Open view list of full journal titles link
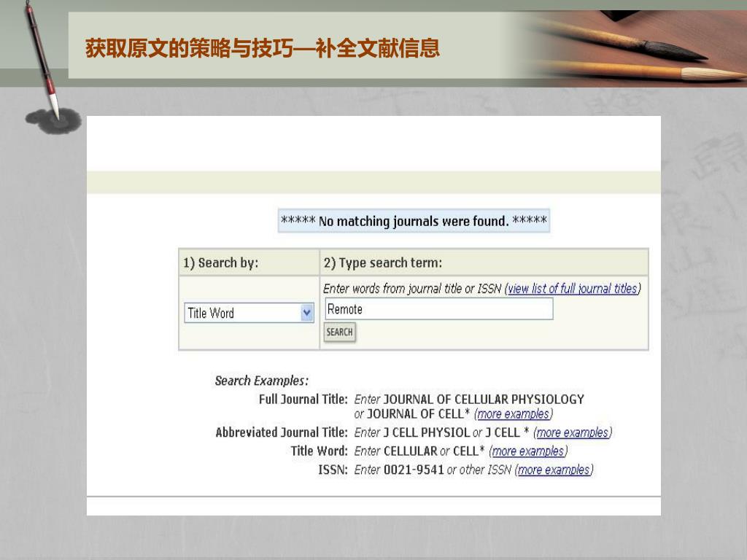This screenshot has width=747, height=560. pos(573,288)
